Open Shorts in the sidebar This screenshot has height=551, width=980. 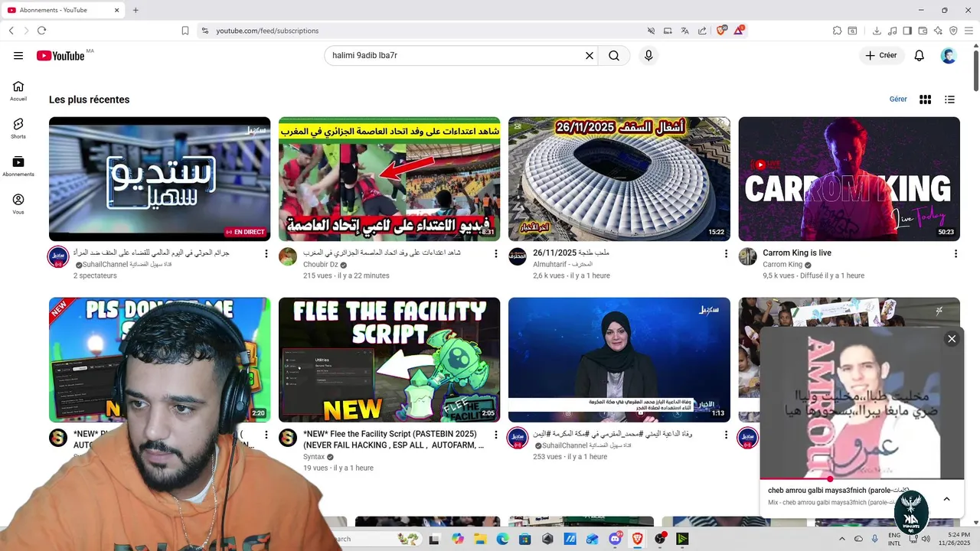click(x=18, y=129)
